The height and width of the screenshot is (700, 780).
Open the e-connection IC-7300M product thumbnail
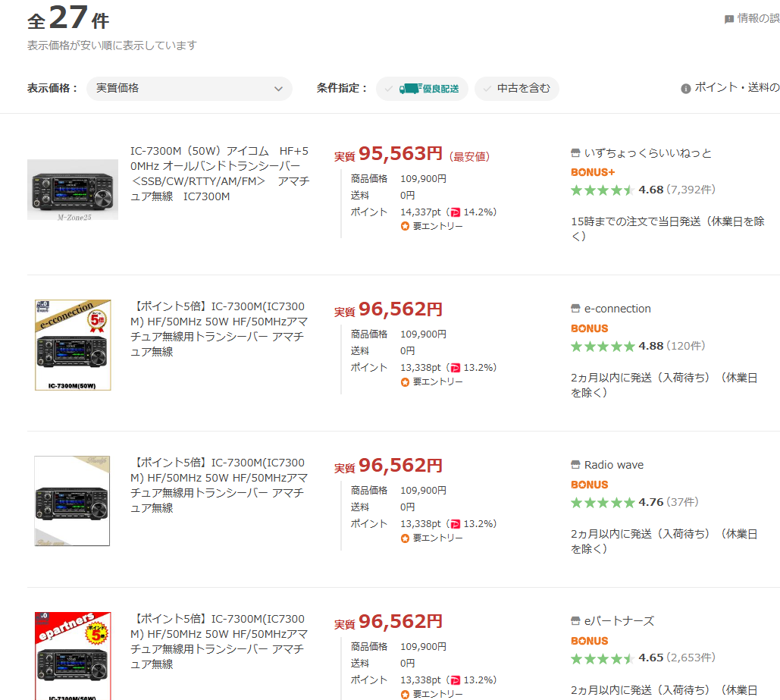pyautogui.click(x=73, y=345)
